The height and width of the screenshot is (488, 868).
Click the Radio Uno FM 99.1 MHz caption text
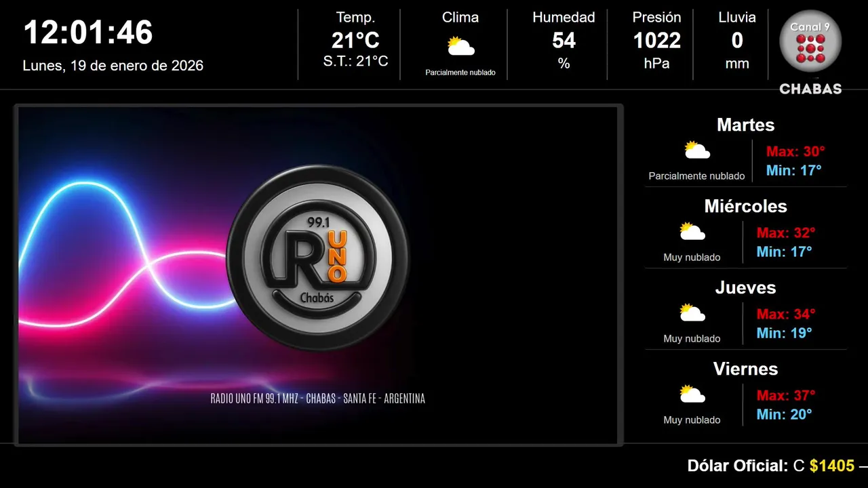pyautogui.click(x=318, y=399)
